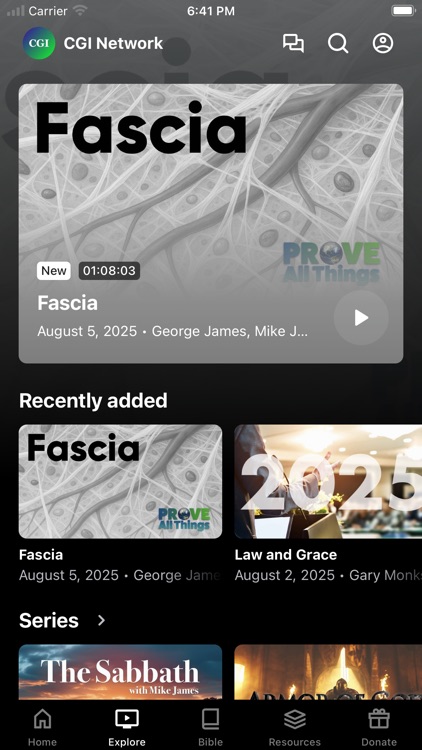
Task: Switch to the Resources tab
Action: [295, 727]
